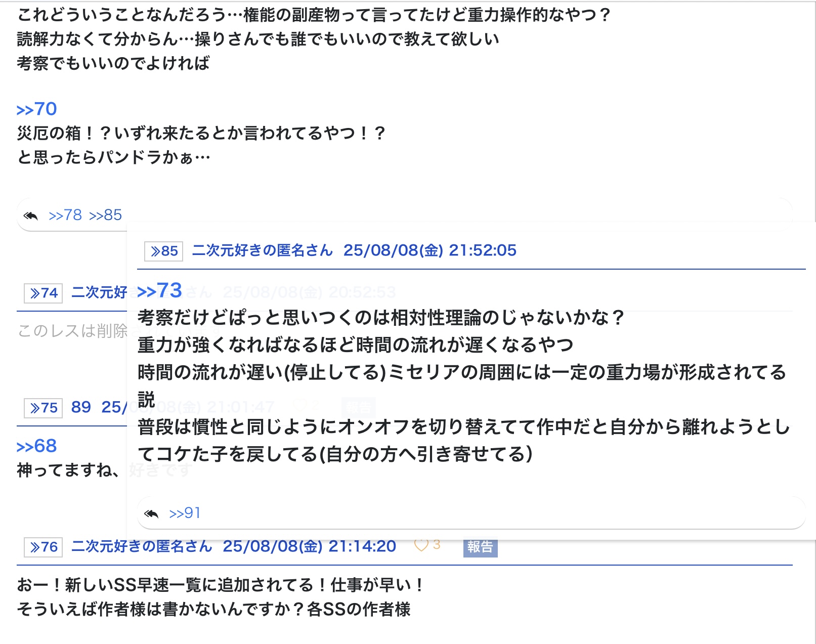Click the reply arrow icon beside >>78
The height and width of the screenshot is (644, 816).
point(31,216)
